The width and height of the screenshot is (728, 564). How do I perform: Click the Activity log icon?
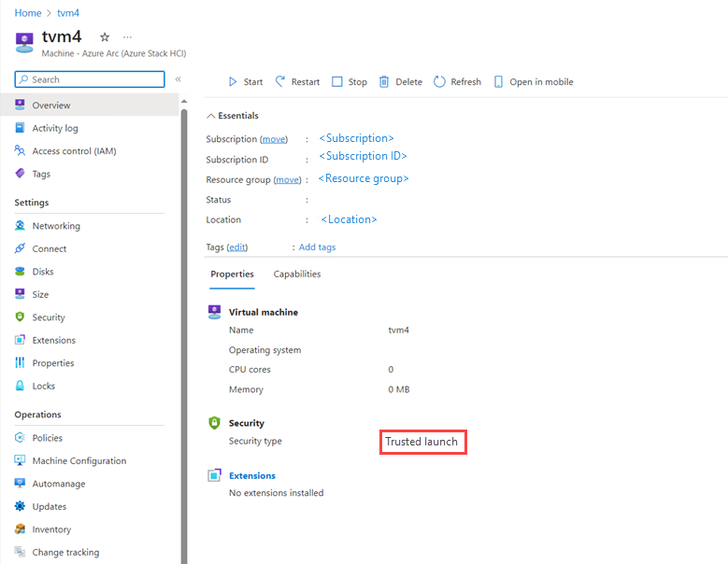pyautogui.click(x=20, y=128)
